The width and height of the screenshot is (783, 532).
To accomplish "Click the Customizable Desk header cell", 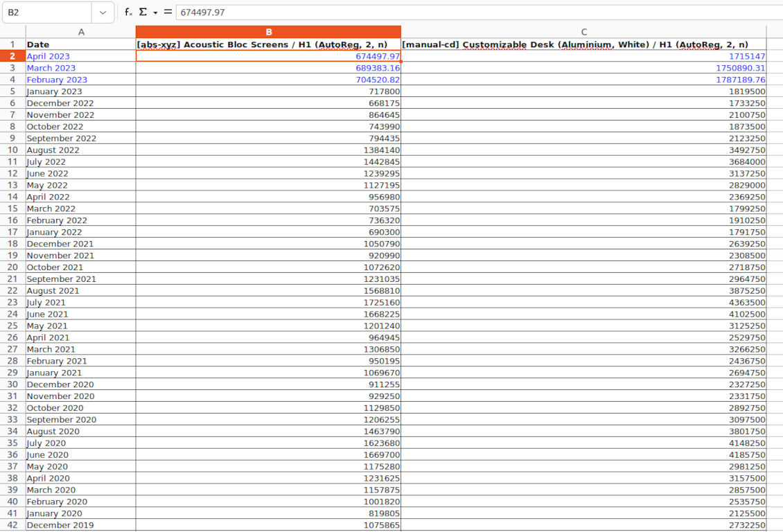I will pos(583,44).
